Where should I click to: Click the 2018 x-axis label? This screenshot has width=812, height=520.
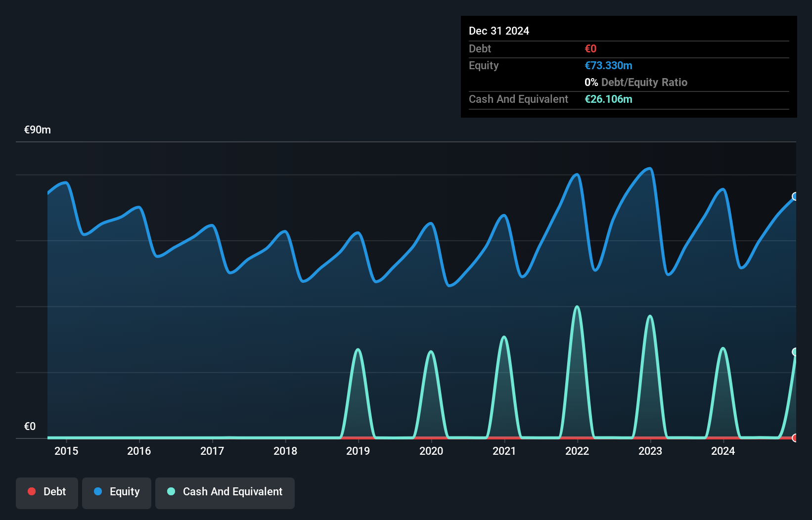point(285,451)
